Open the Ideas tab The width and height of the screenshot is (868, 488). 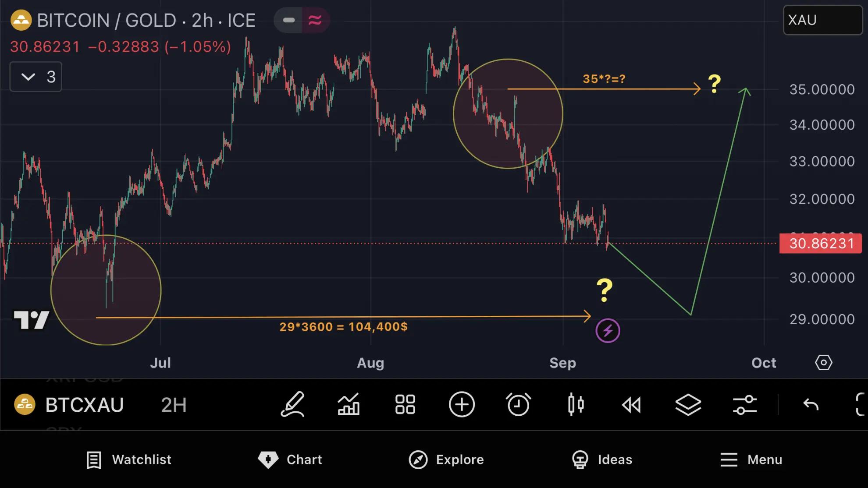pos(602,460)
